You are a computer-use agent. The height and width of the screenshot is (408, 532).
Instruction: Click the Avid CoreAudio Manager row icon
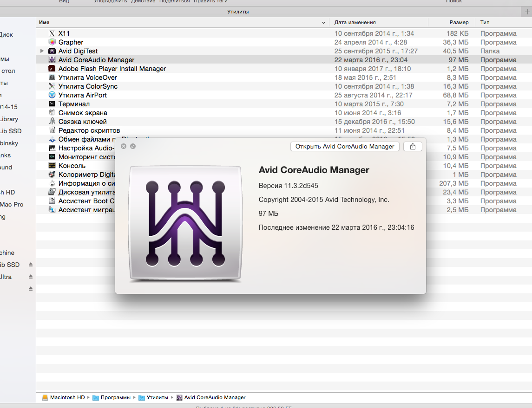[x=52, y=59]
